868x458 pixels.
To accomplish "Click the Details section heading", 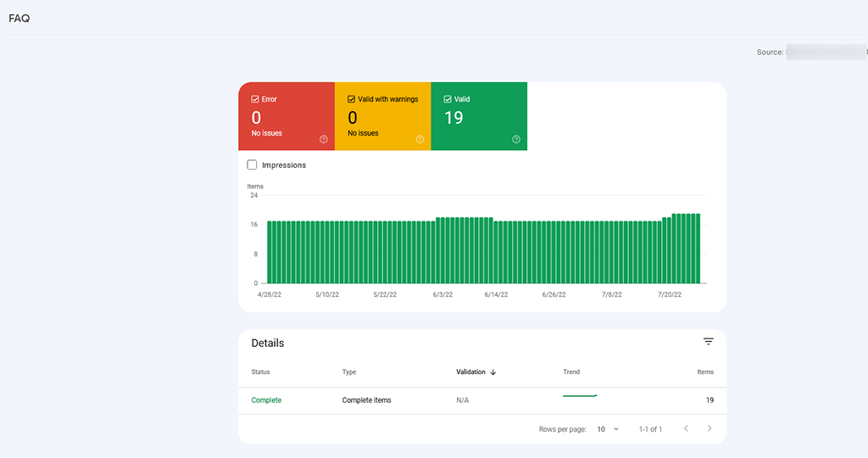I will pyautogui.click(x=268, y=343).
